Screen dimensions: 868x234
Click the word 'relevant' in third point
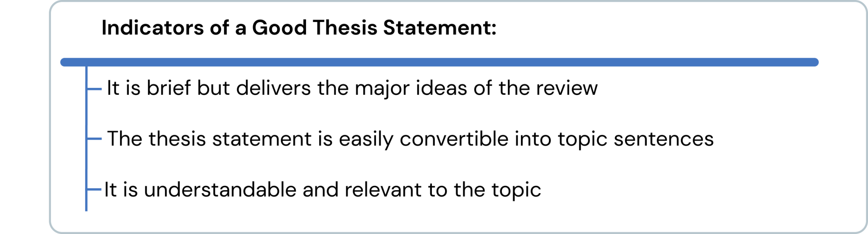(x=383, y=189)
